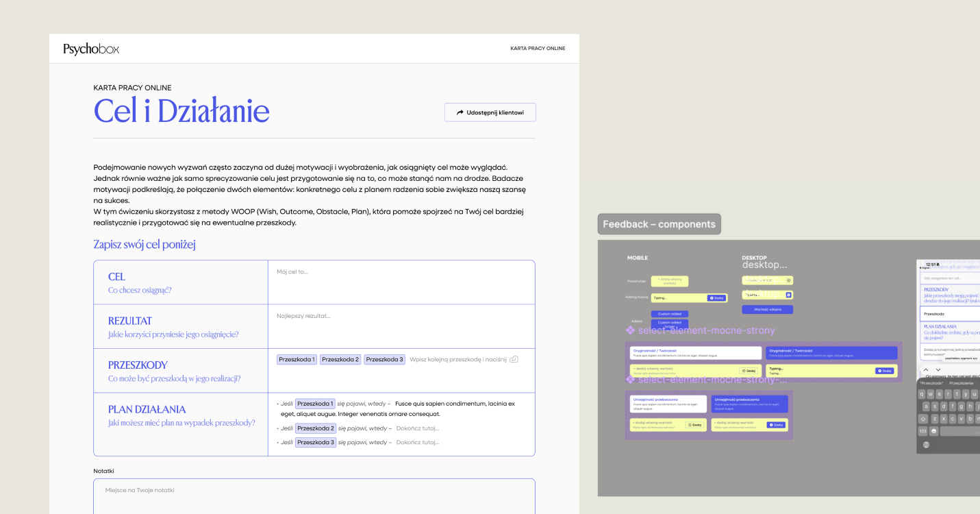Screen dimensions: 980x514
Task: Click Przeszkoda 3 tag in PLAN DZIAŁANIA
Action: coord(315,442)
